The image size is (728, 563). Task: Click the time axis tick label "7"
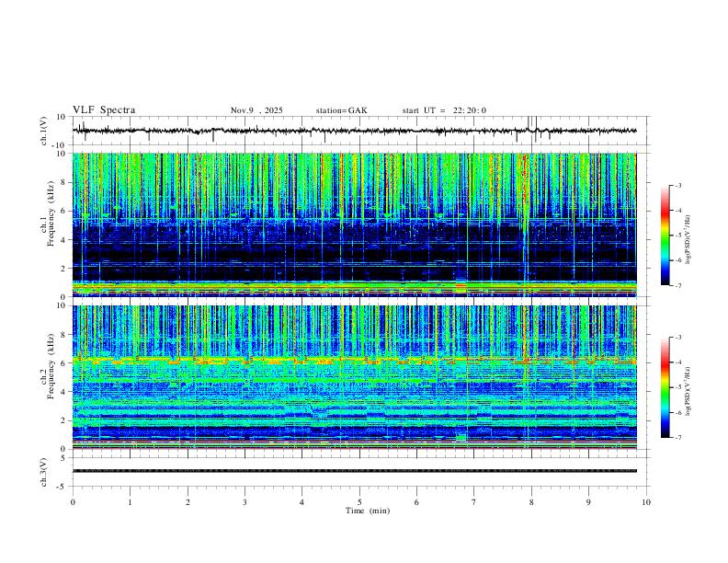click(x=474, y=502)
